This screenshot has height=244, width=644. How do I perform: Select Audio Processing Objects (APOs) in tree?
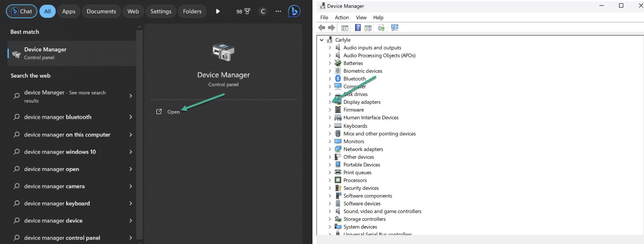(379, 56)
